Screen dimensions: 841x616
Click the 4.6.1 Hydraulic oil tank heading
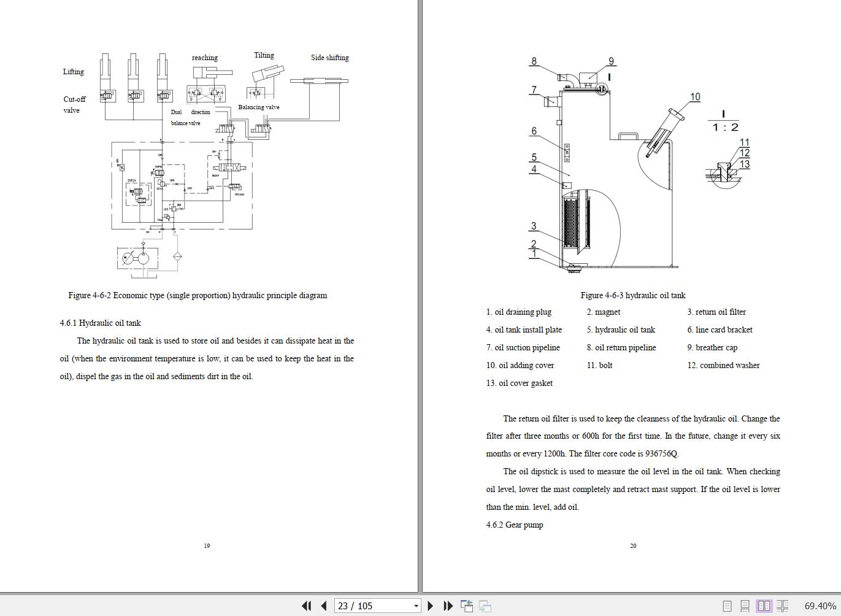(101, 323)
